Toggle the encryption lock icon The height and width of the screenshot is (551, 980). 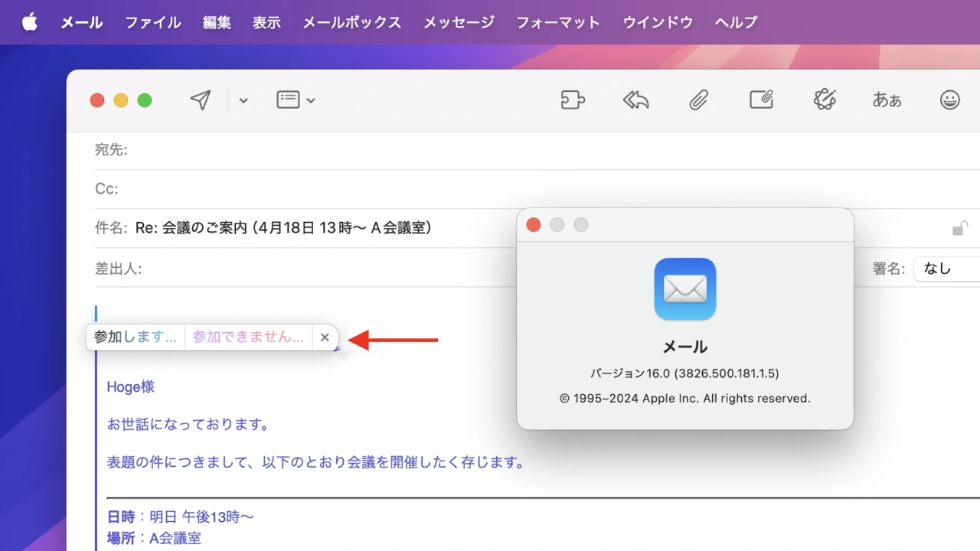(959, 228)
